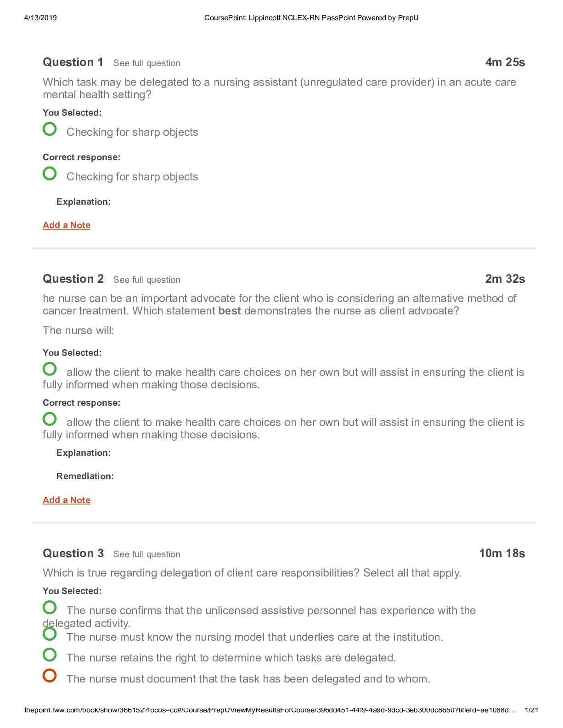Click the green circle under Question 2 Correct response

(x=50, y=419)
